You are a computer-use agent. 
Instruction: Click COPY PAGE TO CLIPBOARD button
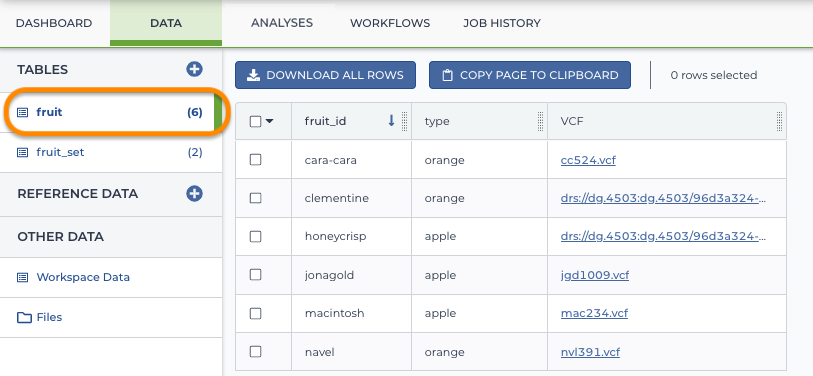pyautogui.click(x=530, y=75)
